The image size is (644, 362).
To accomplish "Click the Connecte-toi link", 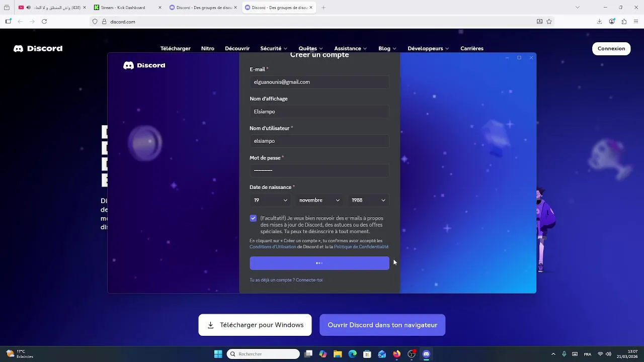I will tap(309, 280).
